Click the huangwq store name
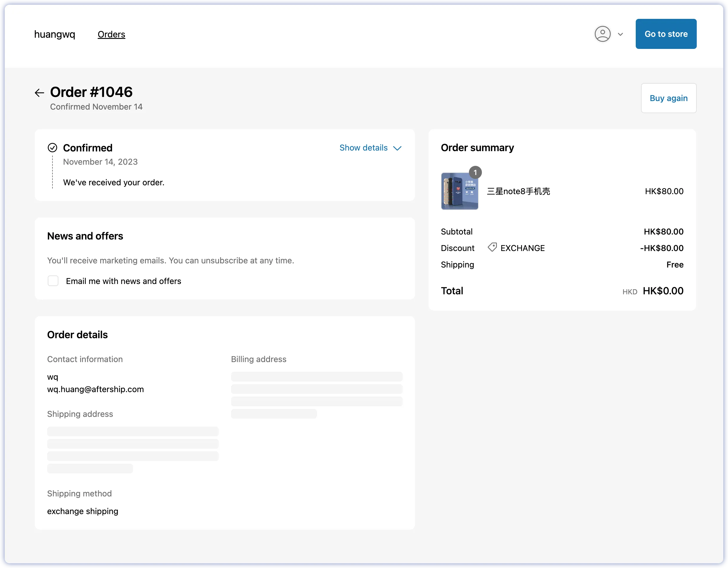Screen dimensions: 728x568 point(55,34)
